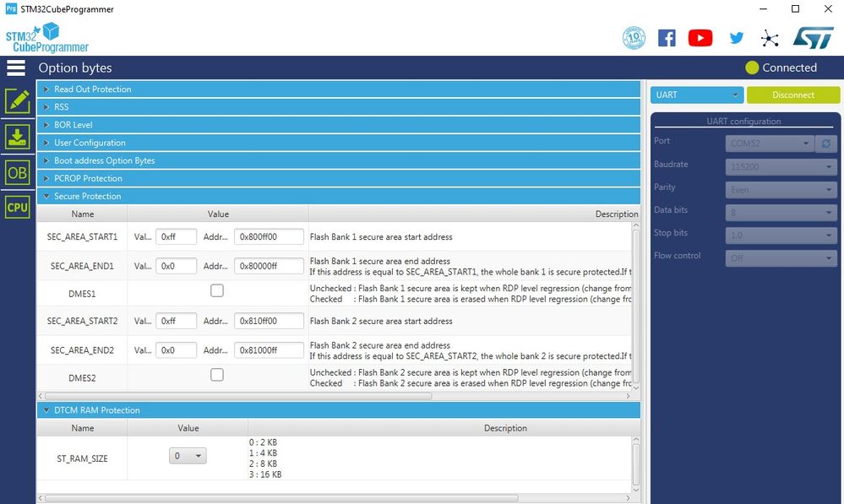Open the Baudrate dropdown
Viewport: 844px width, 504px height.
781,167
